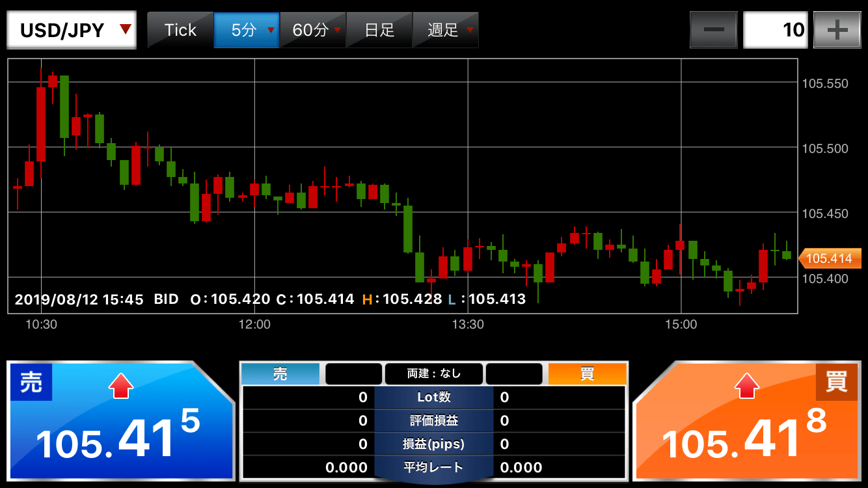Viewport: 868px width, 488px height.
Task: Tap the tall red candle near 10:30
Action: point(40,124)
